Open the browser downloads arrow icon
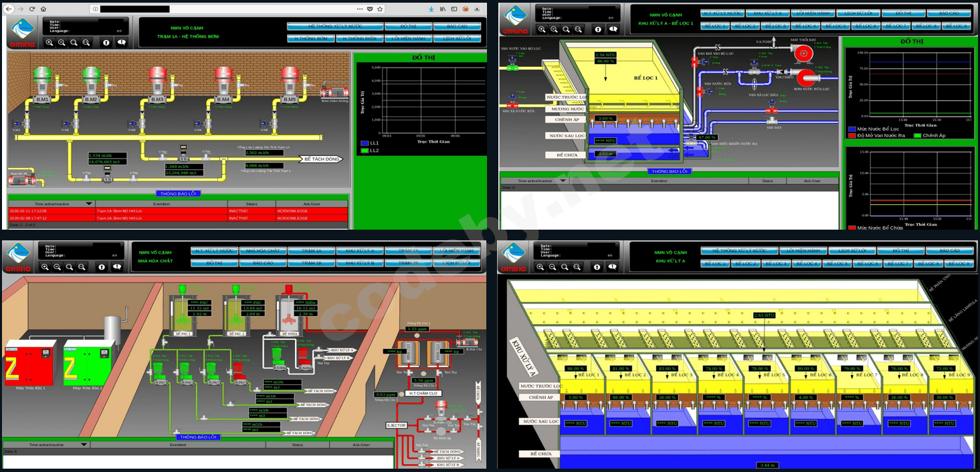The image size is (980, 472). 431,9
